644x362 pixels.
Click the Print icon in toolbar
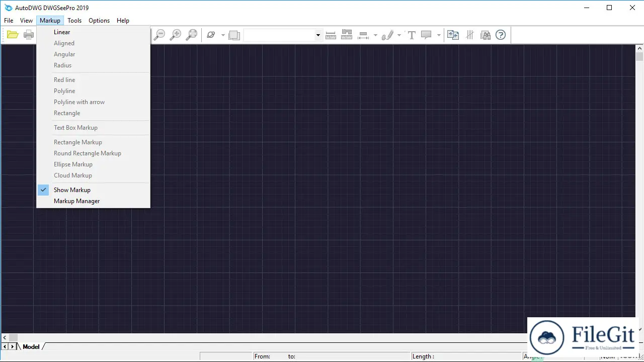29,35
